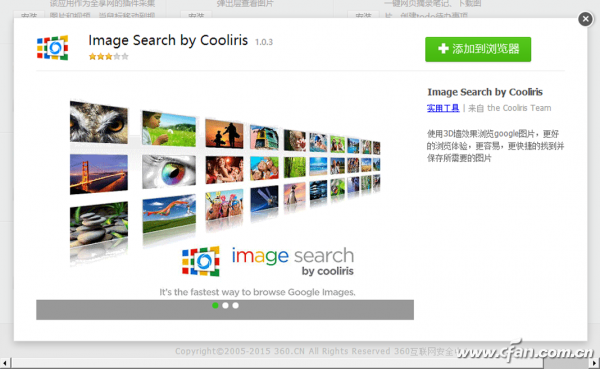Click the colorful eye closeup thumbnail
Viewport: 600px width, 369px height.
click(169, 172)
